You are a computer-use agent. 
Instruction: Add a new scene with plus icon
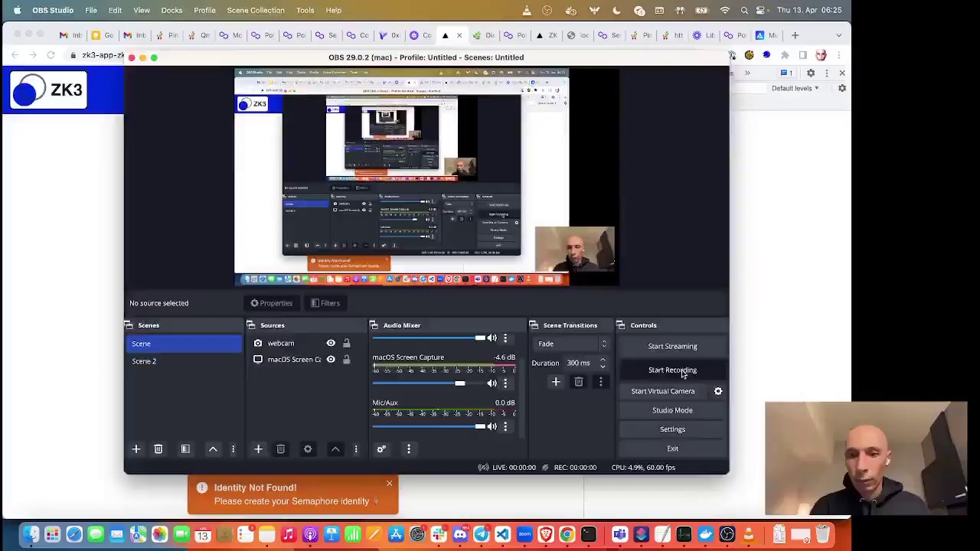tap(136, 449)
